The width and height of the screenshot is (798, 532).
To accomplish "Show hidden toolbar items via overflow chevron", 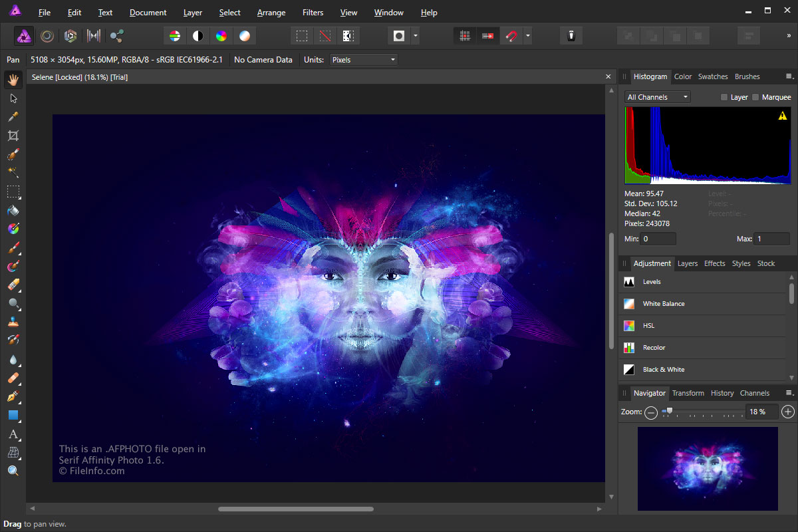I will [x=789, y=36].
